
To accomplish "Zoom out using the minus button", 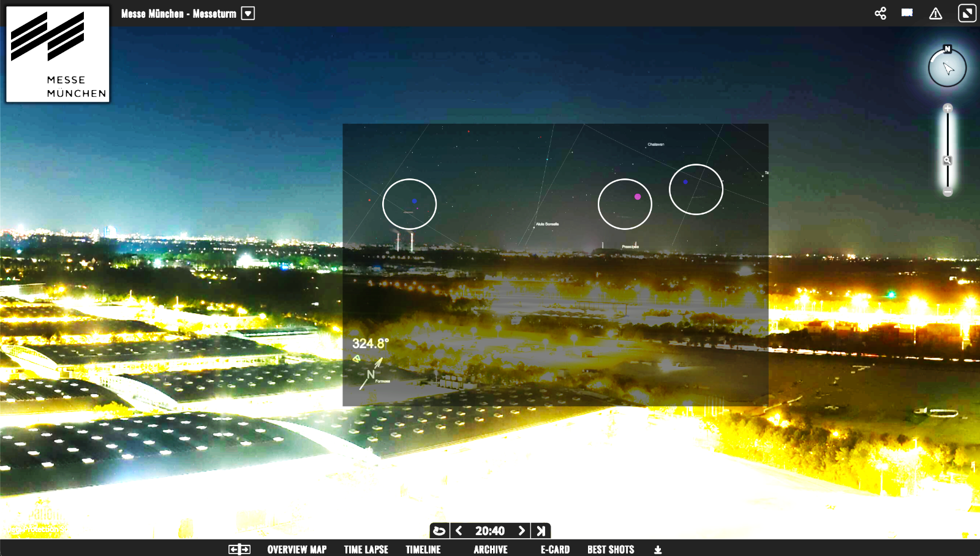I will (x=948, y=192).
